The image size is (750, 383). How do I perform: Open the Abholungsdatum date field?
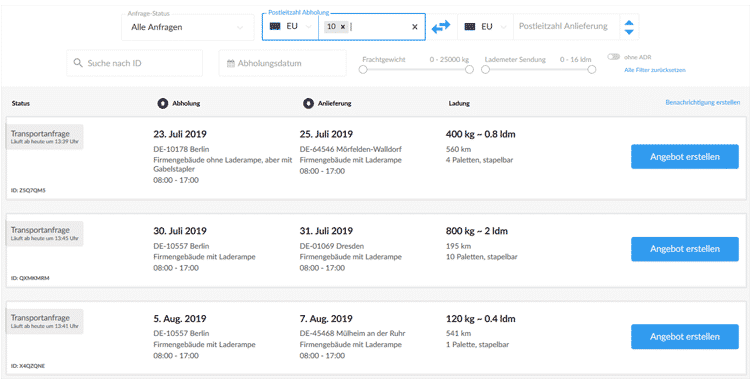pos(282,63)
